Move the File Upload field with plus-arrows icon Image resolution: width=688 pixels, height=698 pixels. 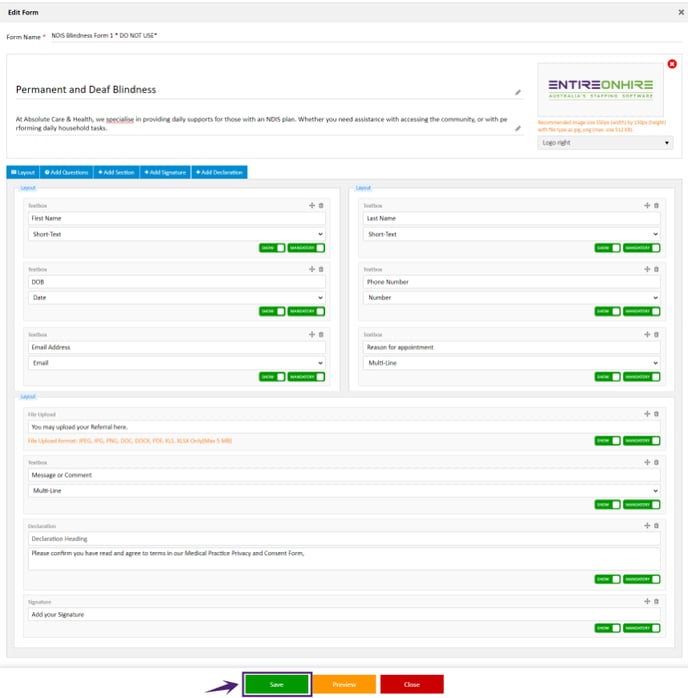[x=647, y=414]
